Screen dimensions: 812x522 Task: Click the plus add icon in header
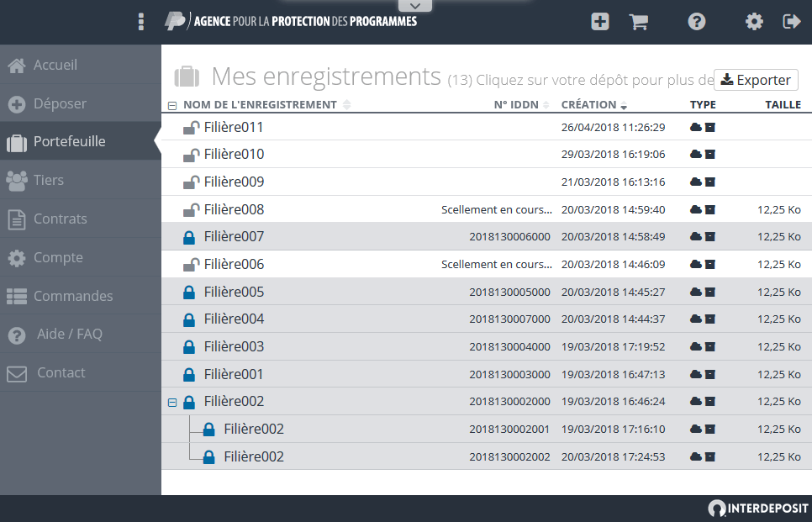point(599,22)
